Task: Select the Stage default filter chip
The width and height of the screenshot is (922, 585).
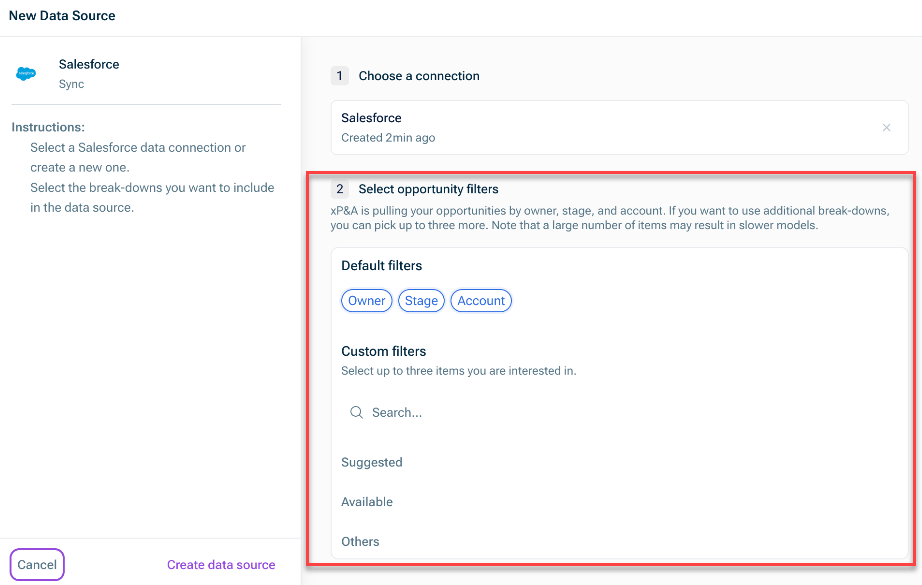Action: tap(421, 300)
